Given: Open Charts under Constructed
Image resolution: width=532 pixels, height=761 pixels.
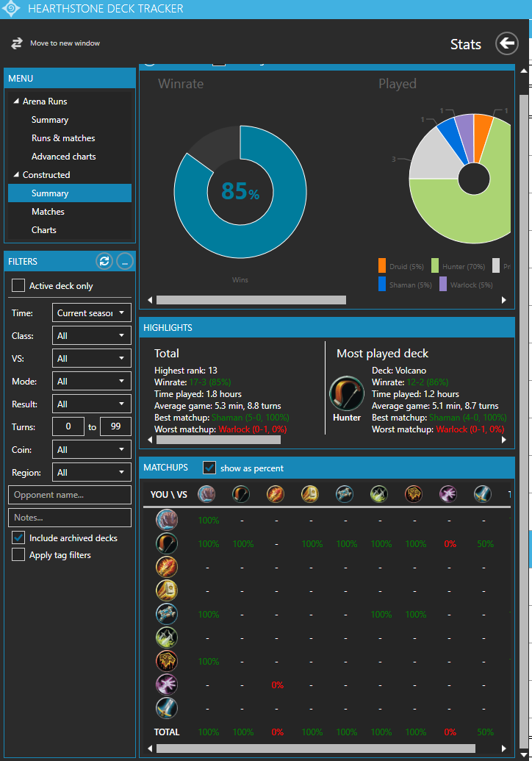Looking at the screenshot, I should click(43, 230).
